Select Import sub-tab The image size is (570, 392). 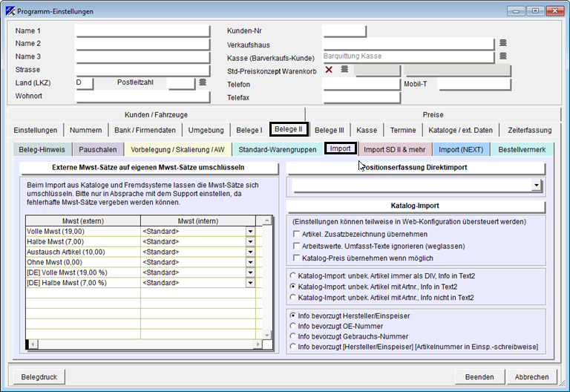coord(340,148)
